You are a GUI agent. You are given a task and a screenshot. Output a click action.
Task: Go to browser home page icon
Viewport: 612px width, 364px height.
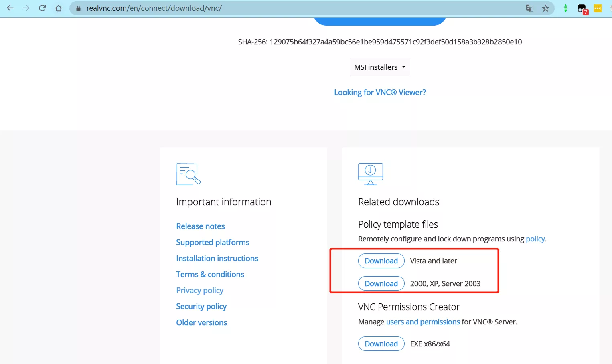(x=59, y=8)
